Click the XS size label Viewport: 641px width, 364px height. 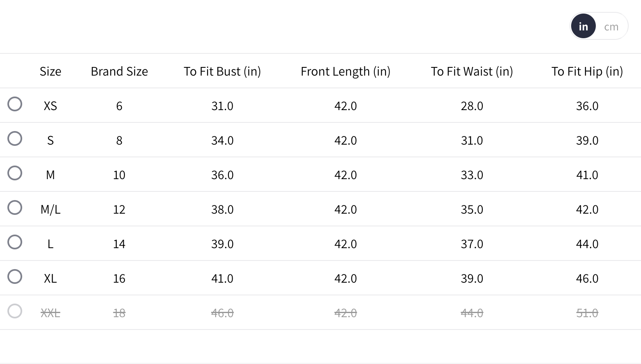[x=51, y=106]
